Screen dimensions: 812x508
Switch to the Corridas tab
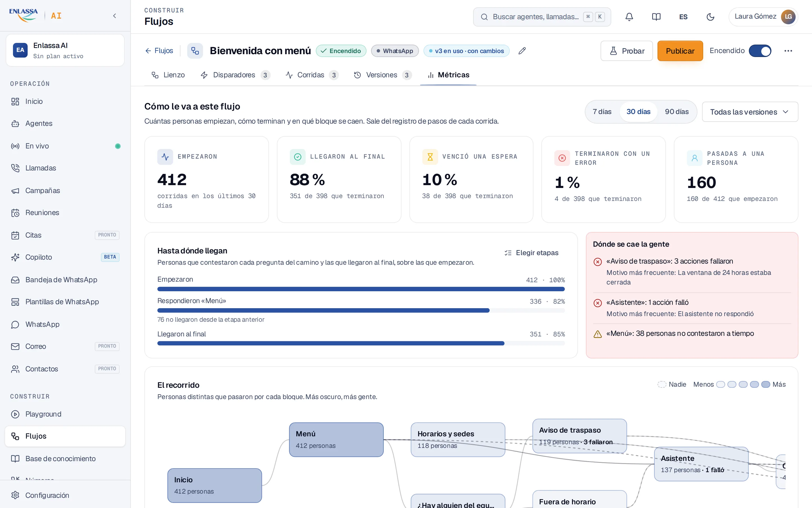(312, 75)
